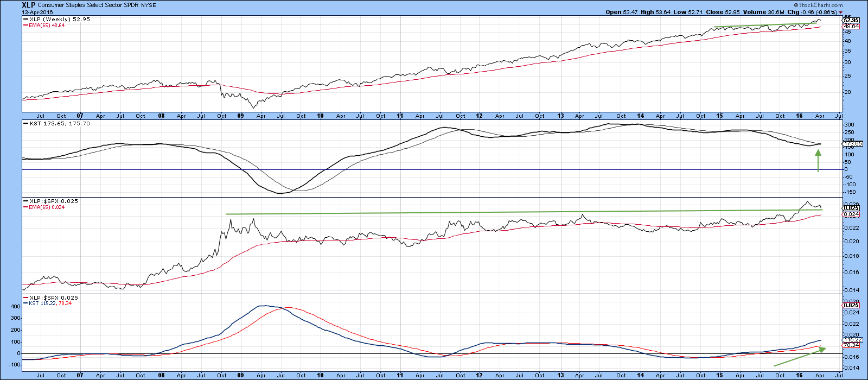Click year 14 on the bottom time axis

[641, 375]
